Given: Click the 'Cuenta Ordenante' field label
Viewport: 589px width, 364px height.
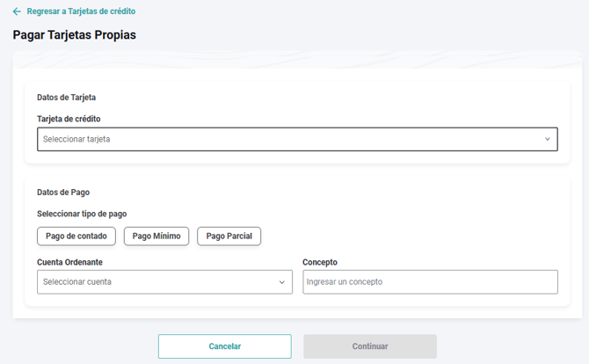Looking at the screenshot, I should click(76, 262).
